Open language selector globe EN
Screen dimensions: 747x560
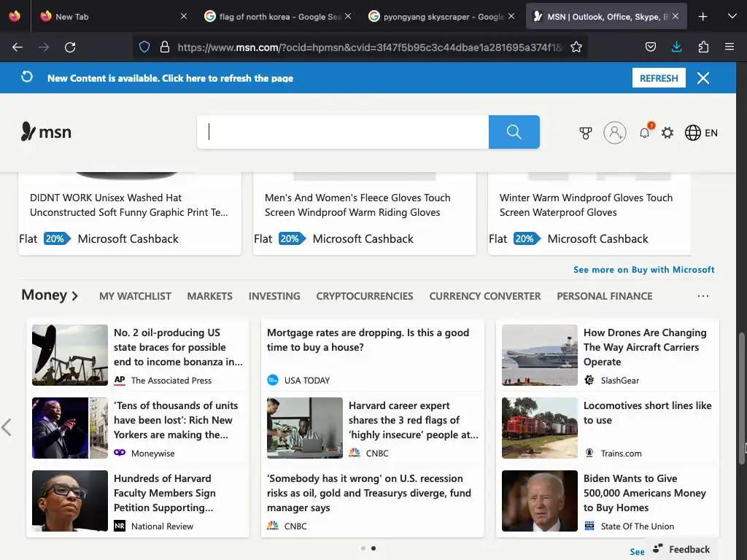701,133
